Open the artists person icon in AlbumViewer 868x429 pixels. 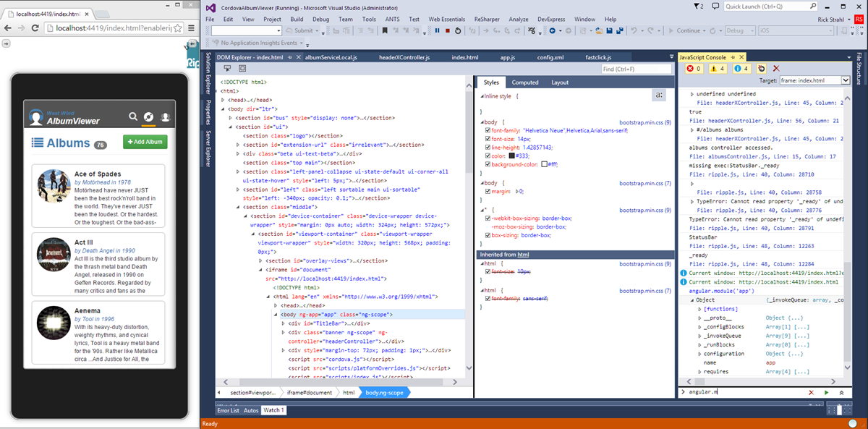tap(165, 116)
